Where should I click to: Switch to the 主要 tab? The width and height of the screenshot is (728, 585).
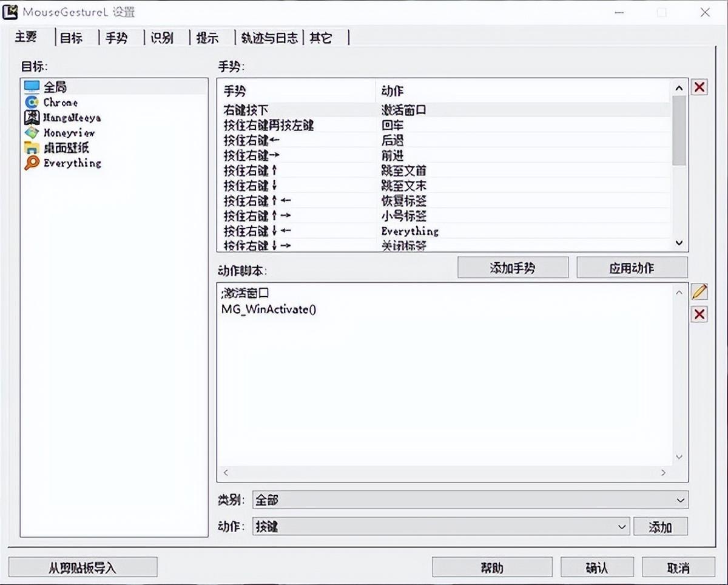click(x=26, y=37)
